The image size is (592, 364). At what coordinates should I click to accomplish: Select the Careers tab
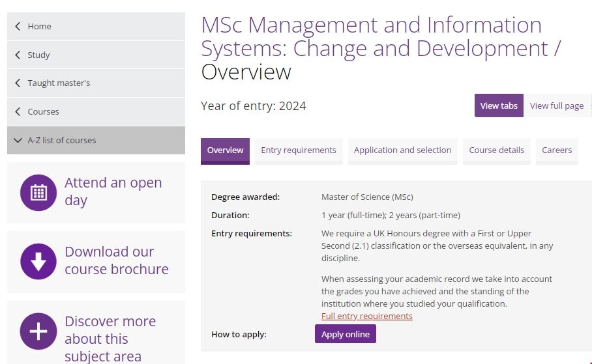pyautogui.click(x=557, y=150)
